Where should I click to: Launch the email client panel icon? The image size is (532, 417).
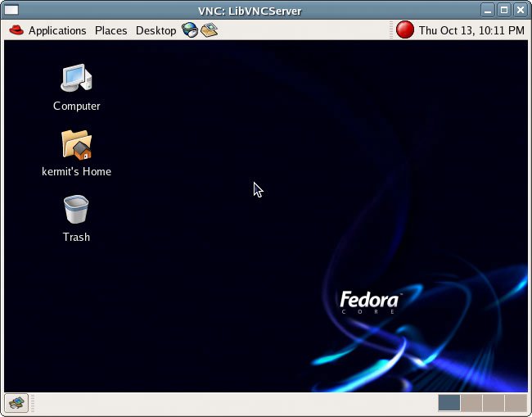[x=209, y=30]
